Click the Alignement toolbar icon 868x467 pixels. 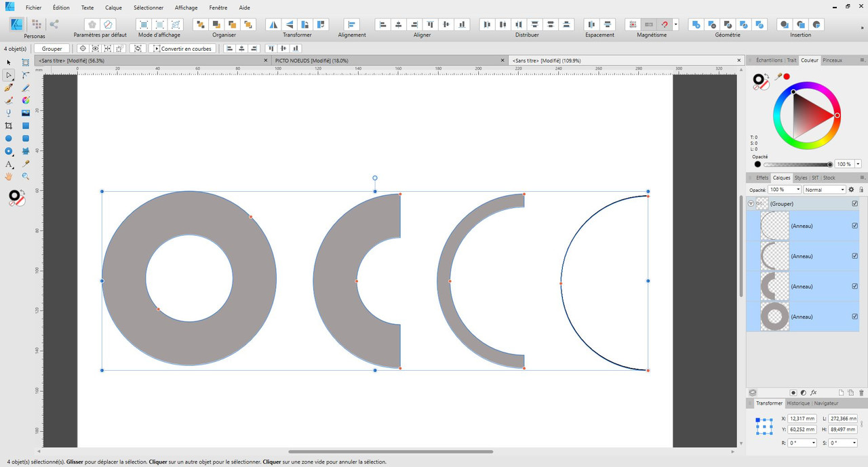click(x=352, y=24)
